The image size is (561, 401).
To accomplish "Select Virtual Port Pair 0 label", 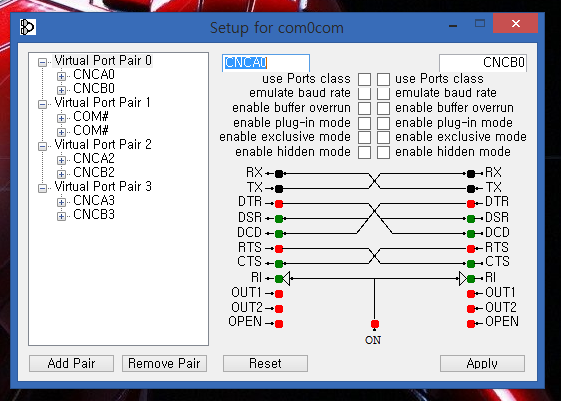I will [x=103, y=60].
